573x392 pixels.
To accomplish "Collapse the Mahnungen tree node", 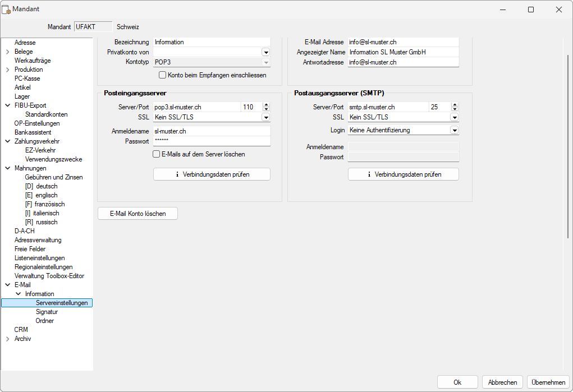I will tap(7, 168).
